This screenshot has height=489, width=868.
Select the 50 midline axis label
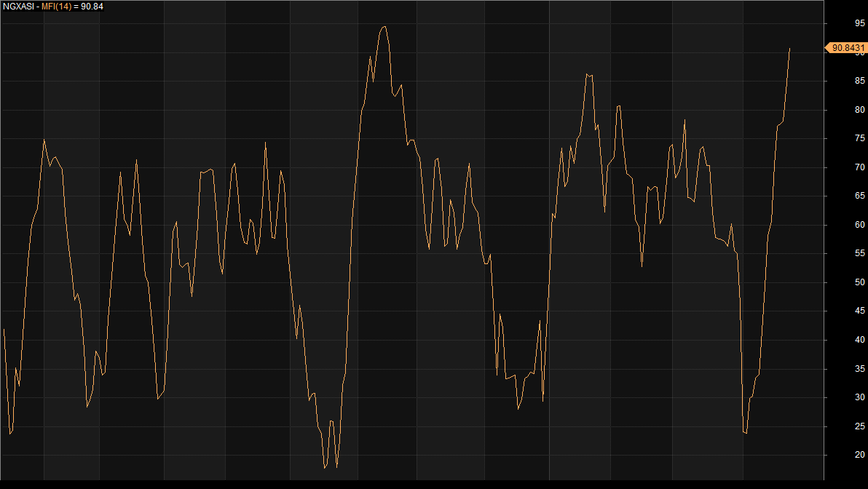(859, 282)
